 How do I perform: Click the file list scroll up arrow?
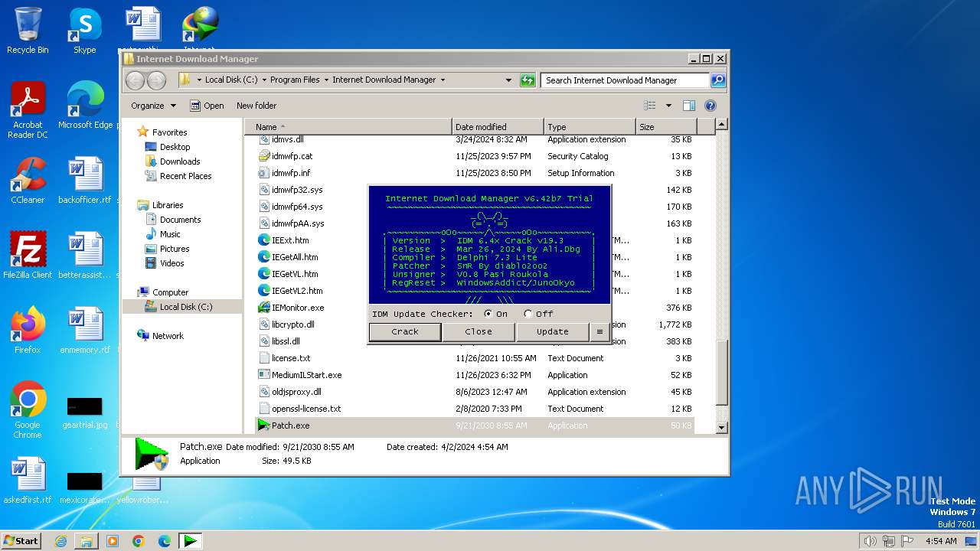721,124
